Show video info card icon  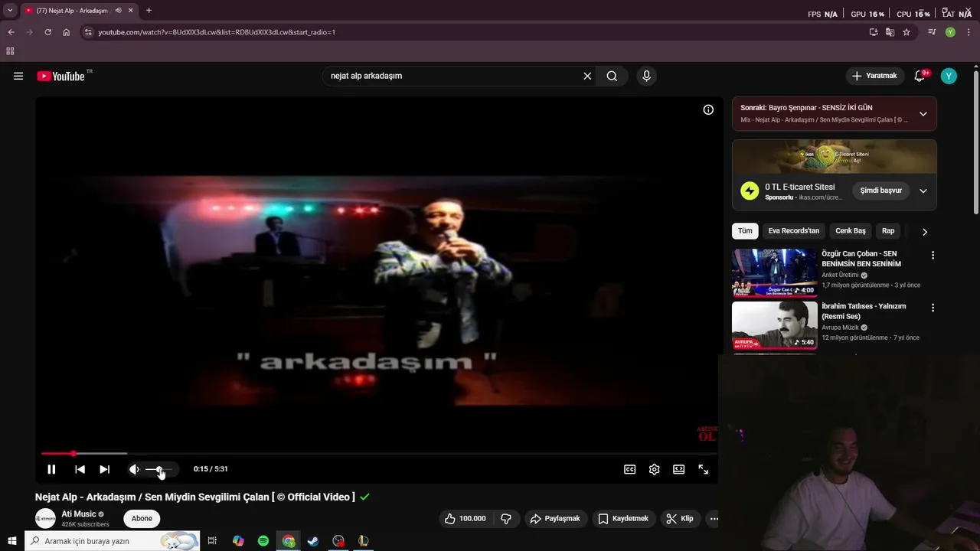click(708, 109)
